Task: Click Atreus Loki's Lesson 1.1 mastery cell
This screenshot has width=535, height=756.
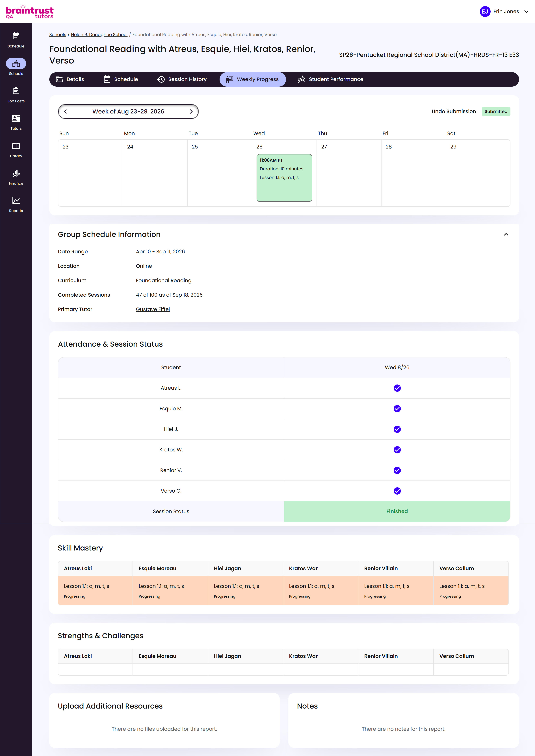Action: click(x=95, y=591)
